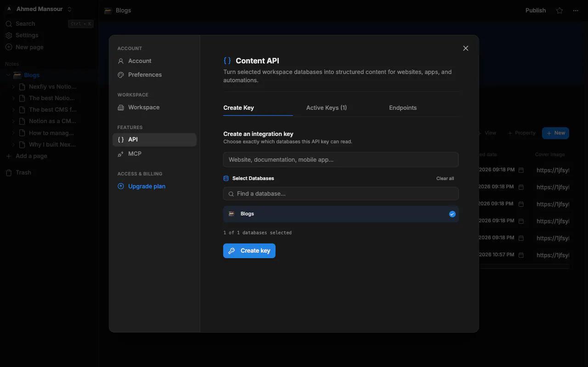Toggle the favorite star for Blogs
This screenshot has height=367, width=588.
pyautogui.click(x=560, y=11)
